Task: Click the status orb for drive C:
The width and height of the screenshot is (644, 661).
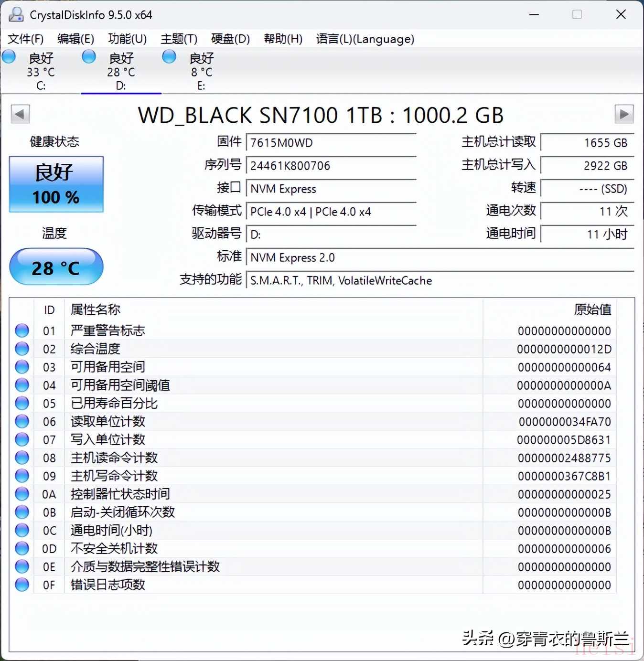Action: [x=9, y=57]
